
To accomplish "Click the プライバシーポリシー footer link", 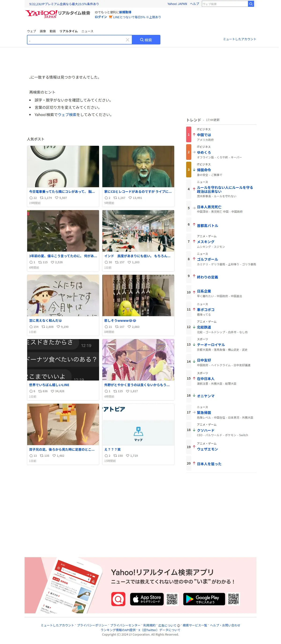I will coord(92,625).
